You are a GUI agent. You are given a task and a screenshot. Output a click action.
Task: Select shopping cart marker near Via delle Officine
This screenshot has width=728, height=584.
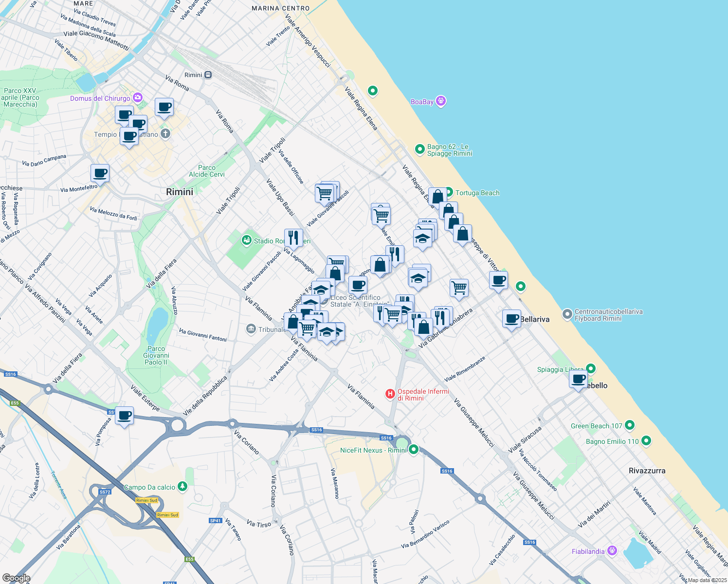coord(325,193)
